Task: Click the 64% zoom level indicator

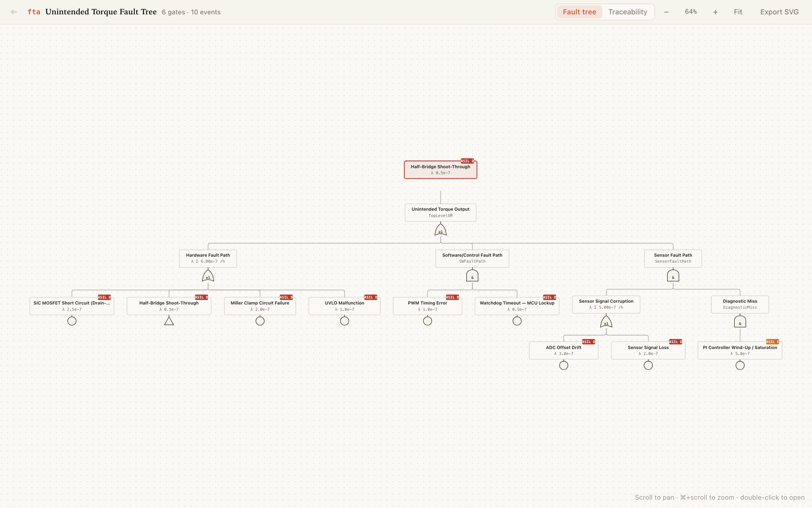Action: point(691,12)
